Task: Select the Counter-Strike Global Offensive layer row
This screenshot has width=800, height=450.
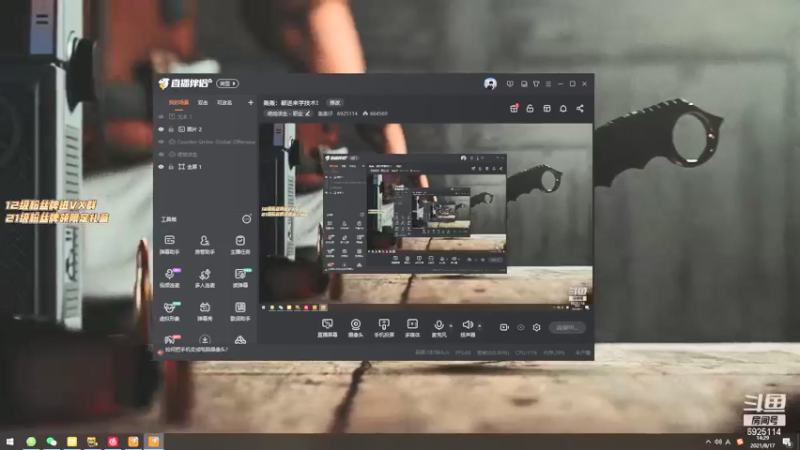Action: click(x=206, y=142)
